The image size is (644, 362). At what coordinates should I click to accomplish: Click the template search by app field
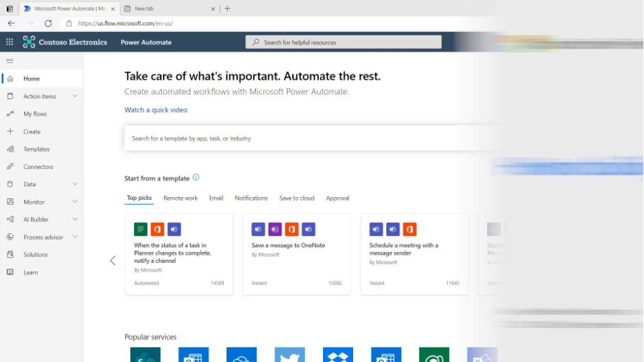coord(312,138)
